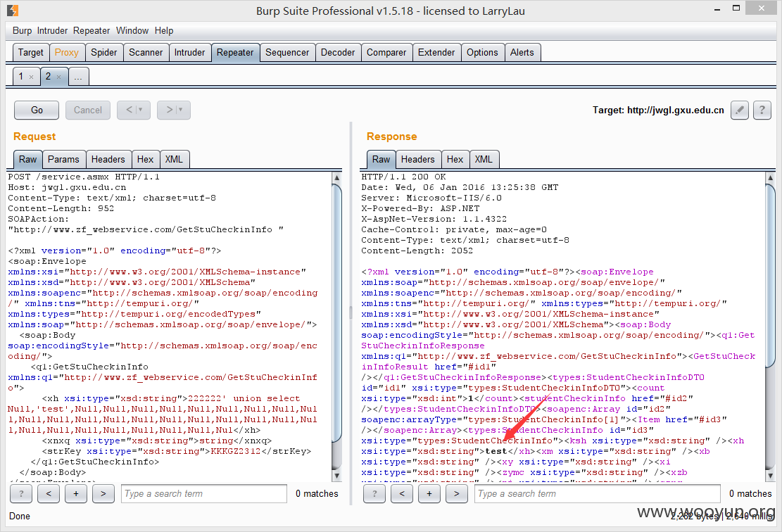The height and width of the screenshot is (532, 782).
Task: Select the Request Raw view tab
Action: coord(28,160)
